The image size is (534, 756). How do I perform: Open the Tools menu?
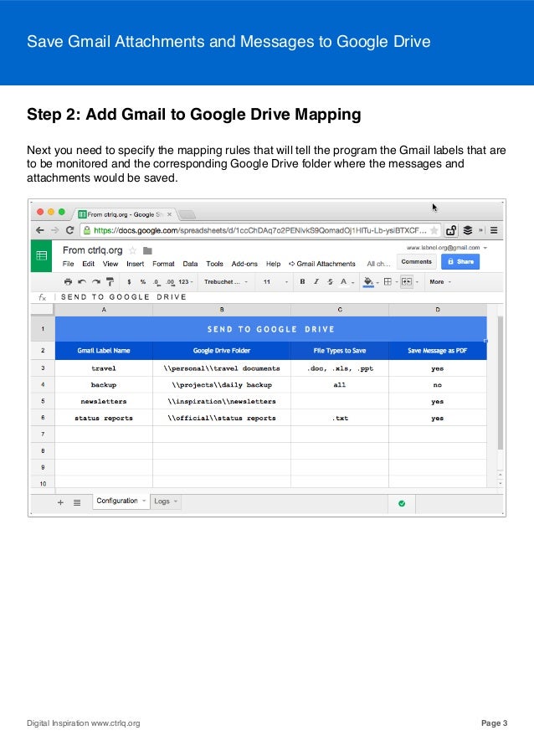(x=214, y=264)
